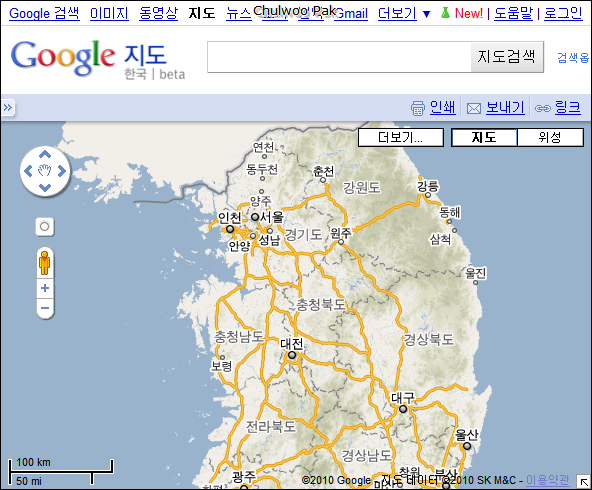Click the 대구 city marker

click(x=403, y=409)
